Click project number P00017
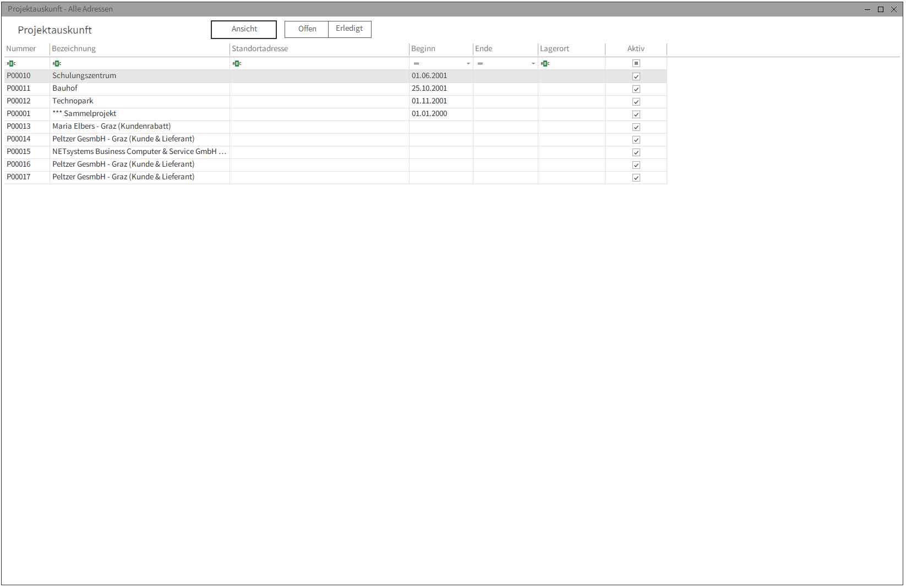 click(x=19, y=177)
